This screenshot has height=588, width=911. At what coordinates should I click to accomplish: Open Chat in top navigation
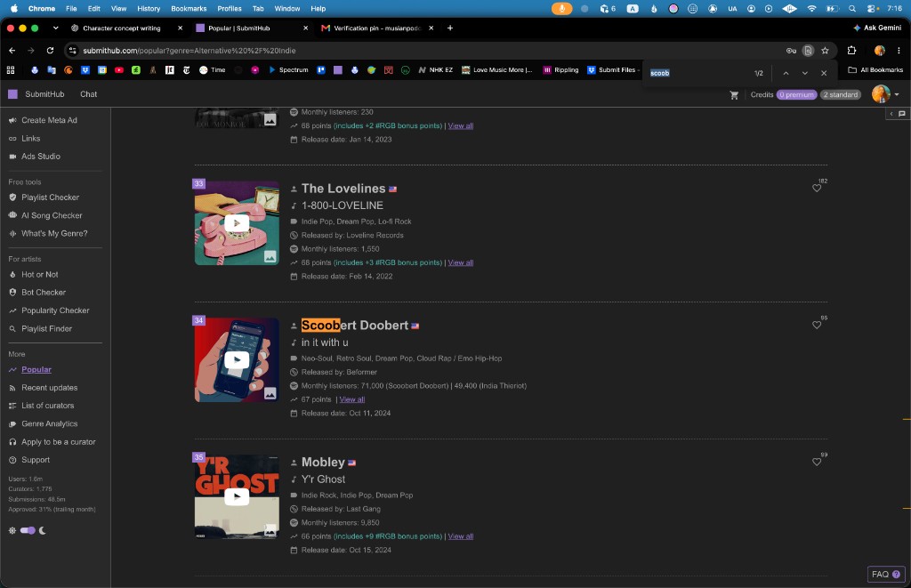[88, 94]
